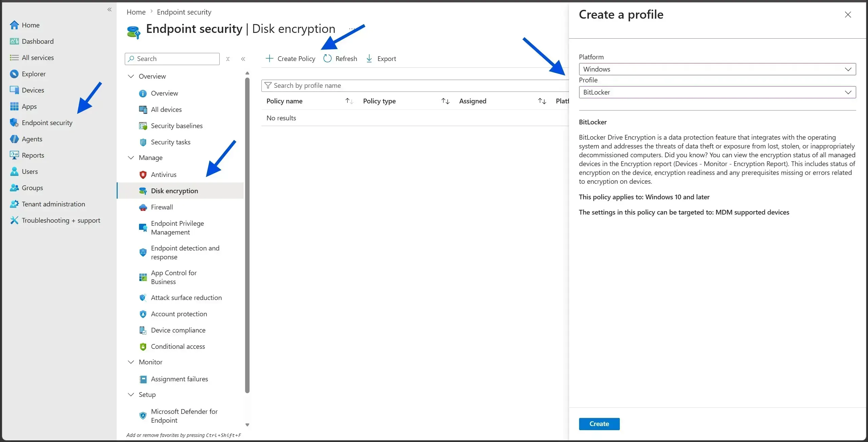Click the Security baselines icon
Viewport: 868px width, 442px height.
143,126
